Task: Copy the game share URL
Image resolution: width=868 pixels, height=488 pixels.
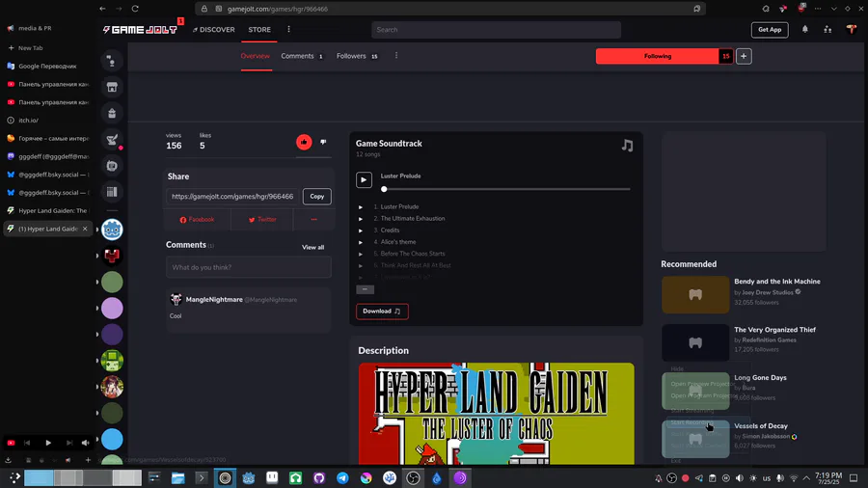Action: pyautogui.click(x=316, y=197)
